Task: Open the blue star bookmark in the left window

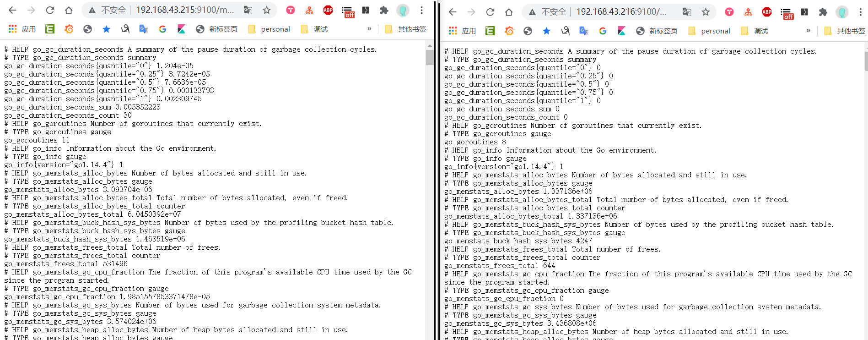Action: (x=106, y=29)
